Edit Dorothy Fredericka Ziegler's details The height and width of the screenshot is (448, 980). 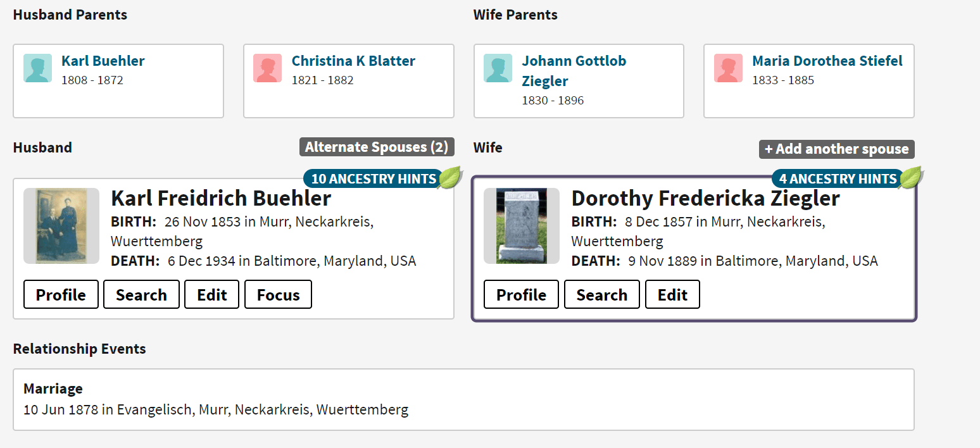(672, 294)
